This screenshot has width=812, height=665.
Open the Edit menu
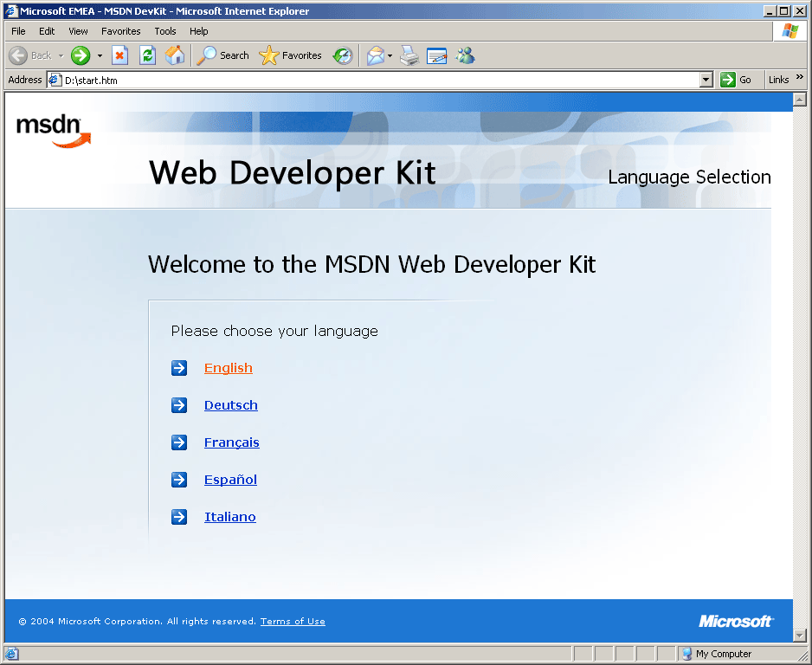(47, 31)
